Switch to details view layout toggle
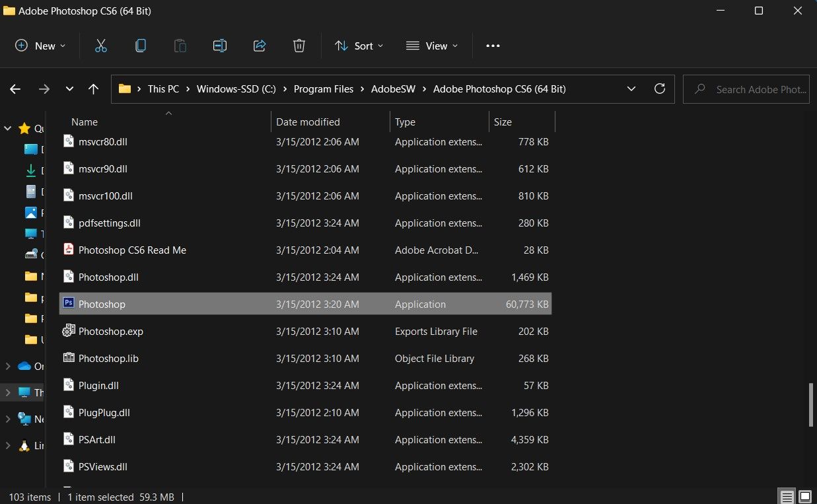The width and height of the screenshot is (817, 504). click(786, 497)
